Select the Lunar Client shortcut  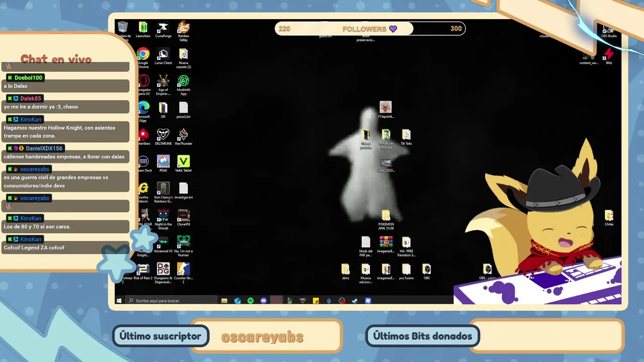163,57
